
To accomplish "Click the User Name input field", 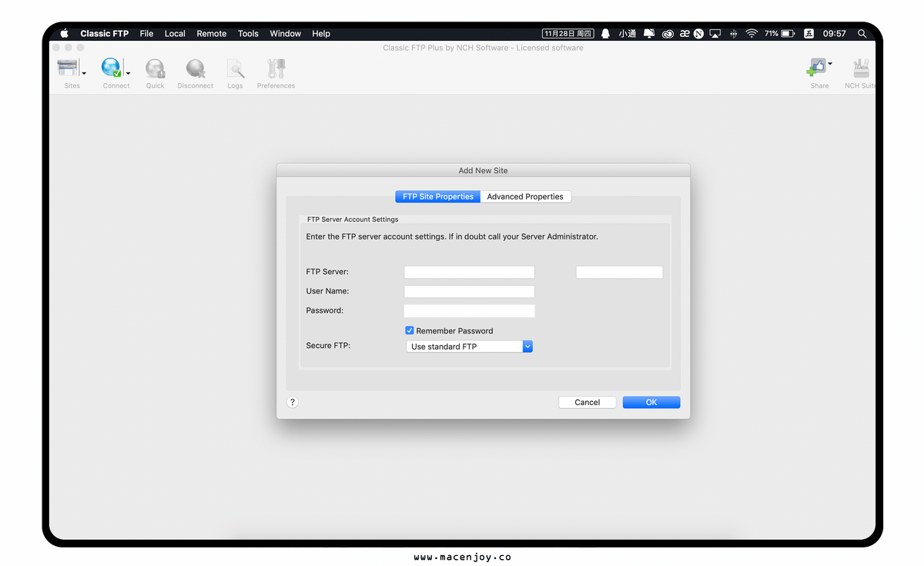I will pos(469,291).
